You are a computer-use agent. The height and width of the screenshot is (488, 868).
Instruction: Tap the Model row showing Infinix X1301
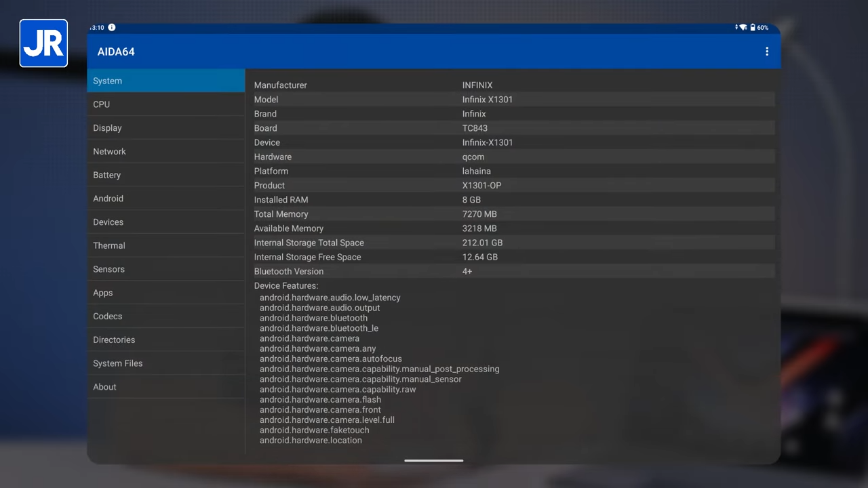click(x=513, y=100)
